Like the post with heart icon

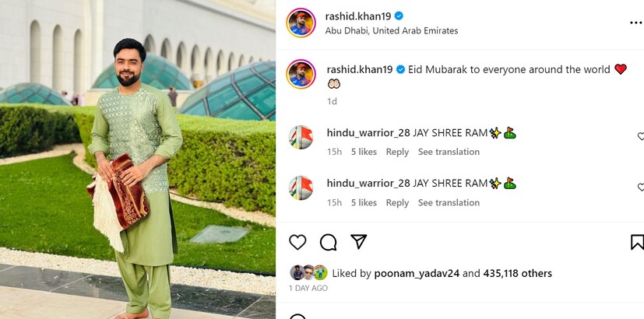(297, 242)
